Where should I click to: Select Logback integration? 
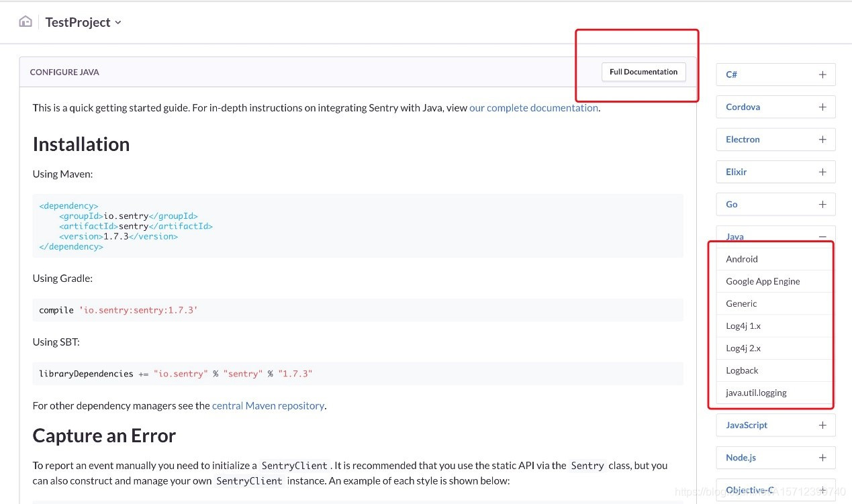[775, 370]
